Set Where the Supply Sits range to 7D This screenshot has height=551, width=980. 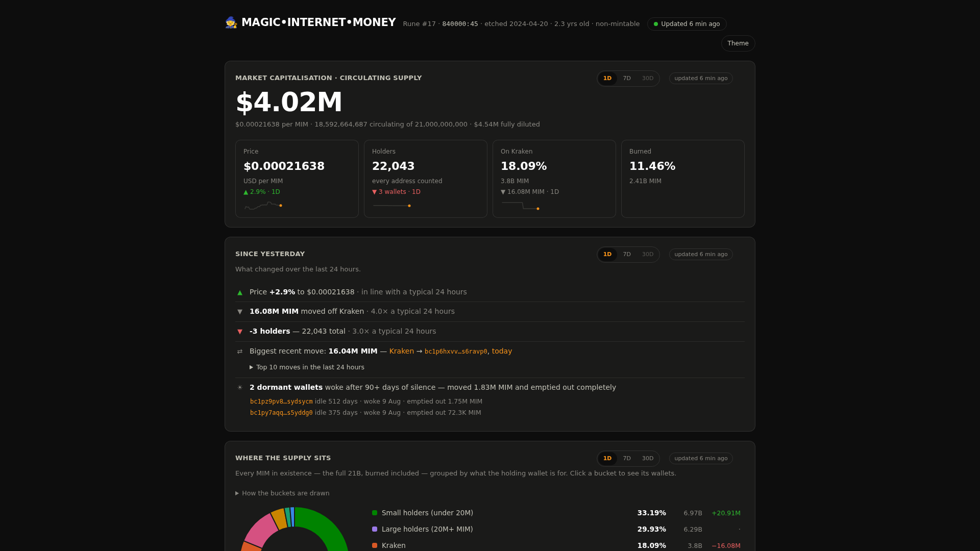click(x=627, y=459)
